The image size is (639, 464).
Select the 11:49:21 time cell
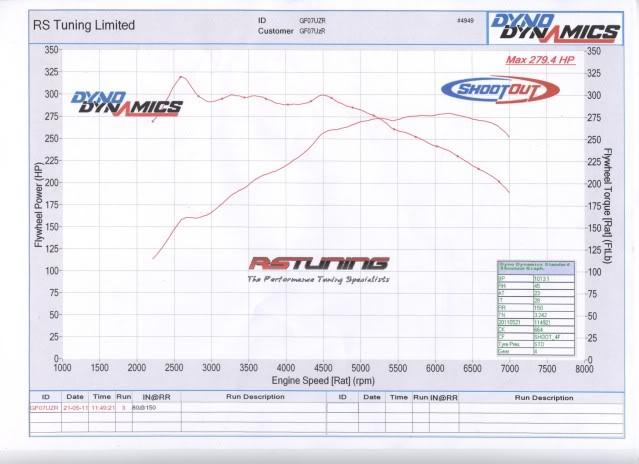coord(104,407)
